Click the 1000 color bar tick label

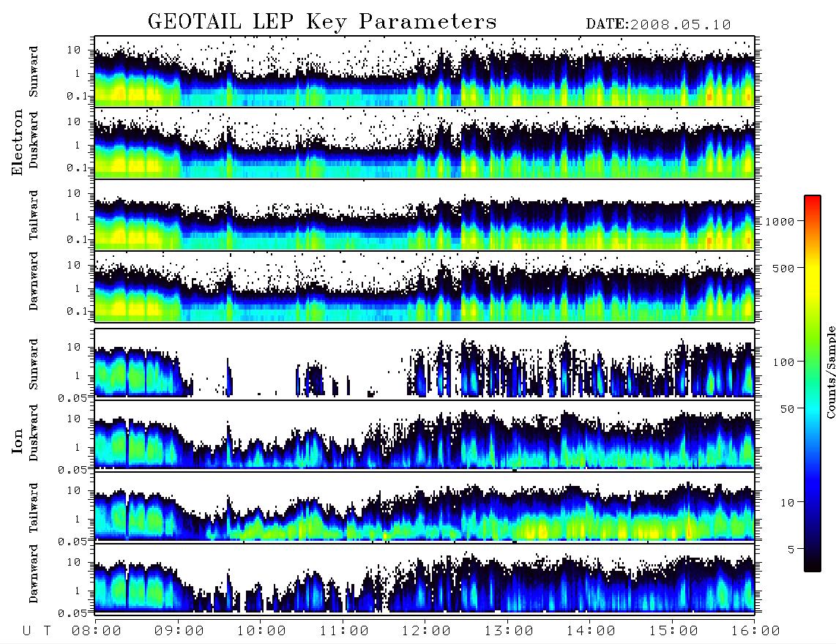(x=780, y=221)
